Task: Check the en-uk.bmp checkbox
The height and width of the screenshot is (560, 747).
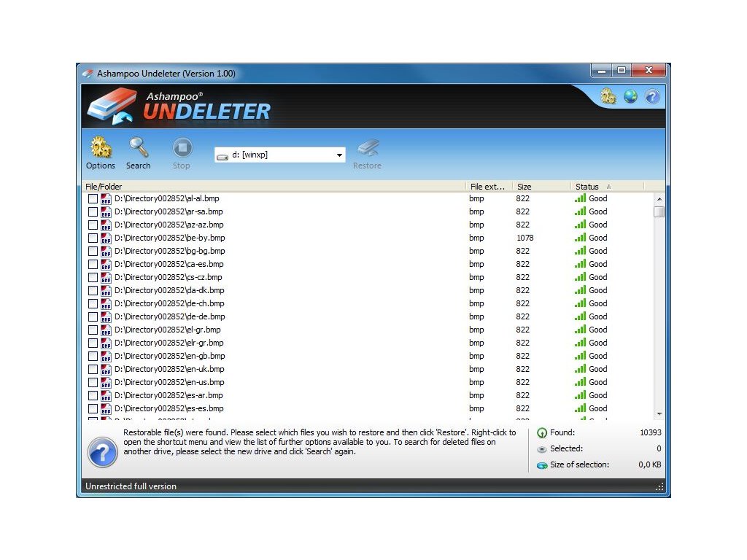Action: 93,369
